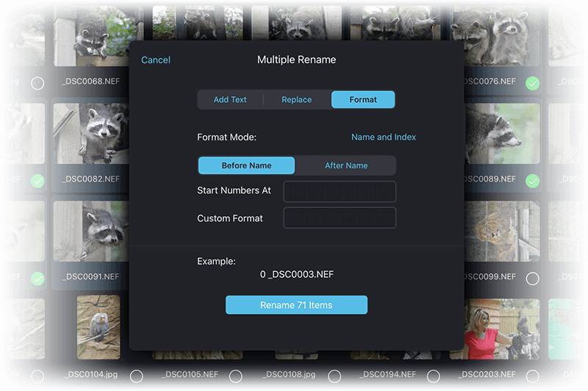The height and width of the screenshot is (391, 588).
Task: Click the _DSC0203.NEF file name
Action: pos(487,374)
